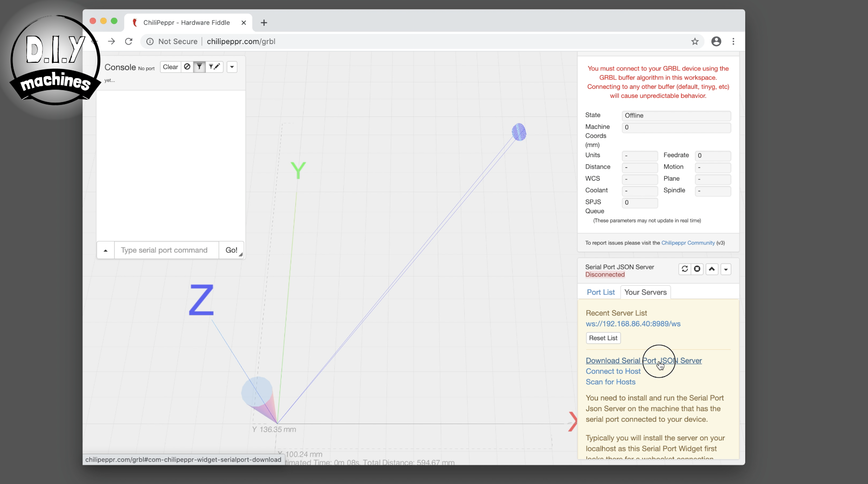Click the serial port server settings cog icon

(697, 269)
